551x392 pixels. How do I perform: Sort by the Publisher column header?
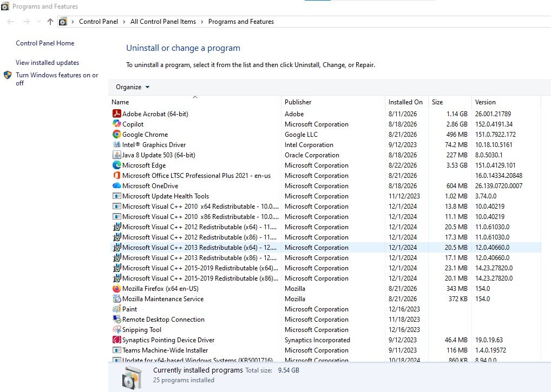(x=333, y=102)
